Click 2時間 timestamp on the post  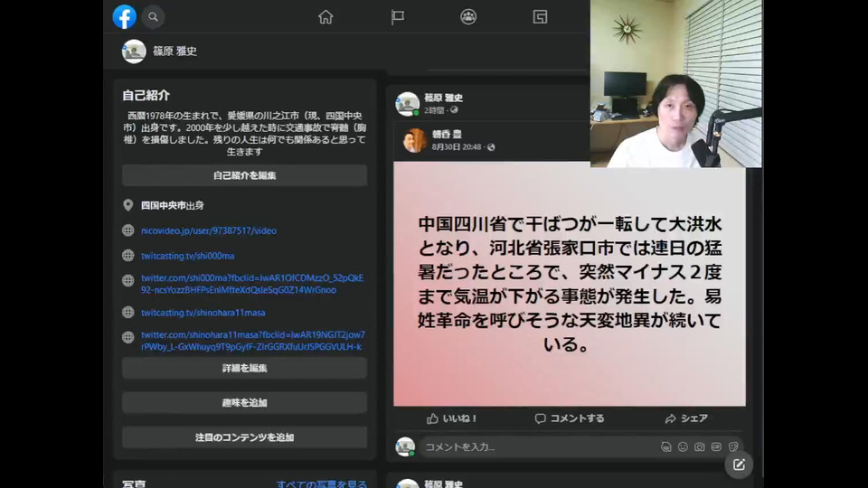[434, 110]
